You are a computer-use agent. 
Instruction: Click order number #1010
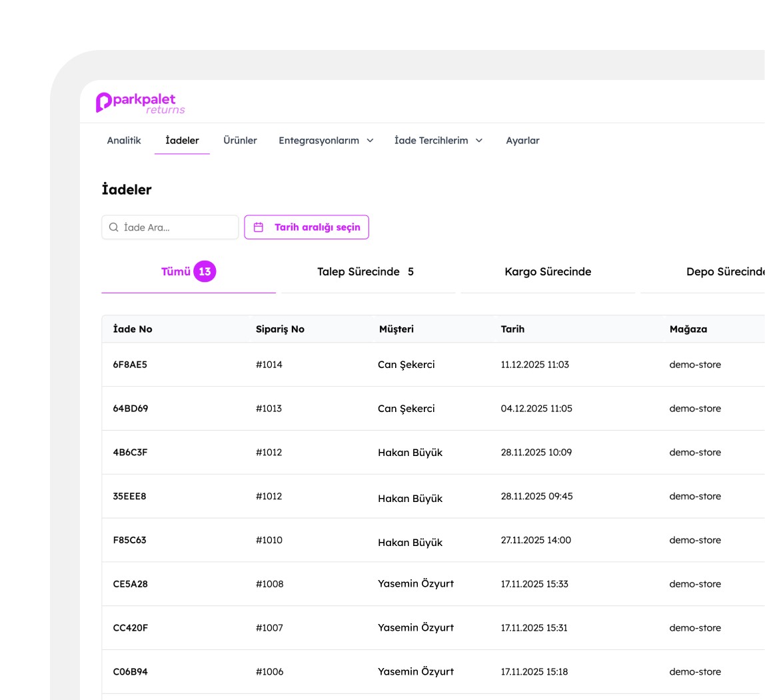pyautogui.click(x=269, y=541)
